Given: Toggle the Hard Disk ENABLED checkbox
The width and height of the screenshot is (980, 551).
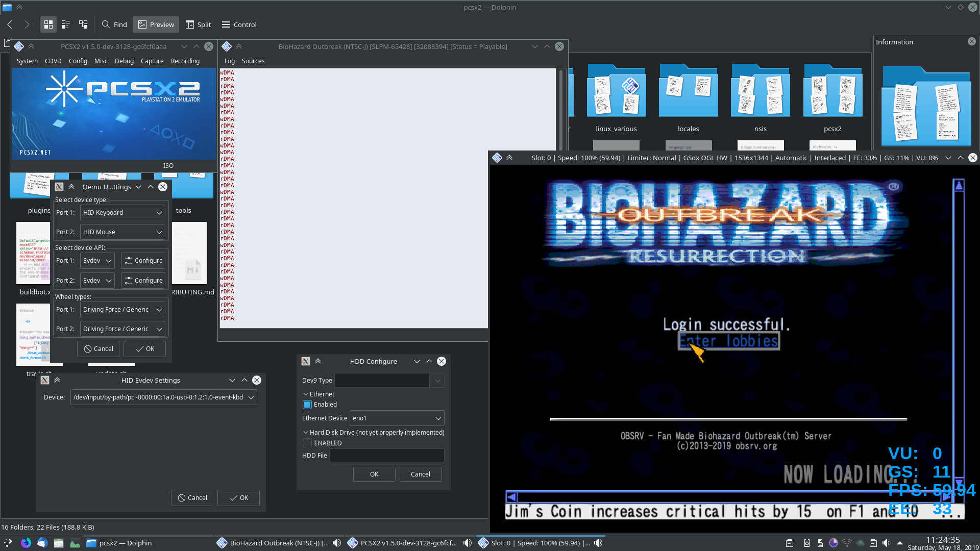Looking at the screenshot, I should point(307,443).
